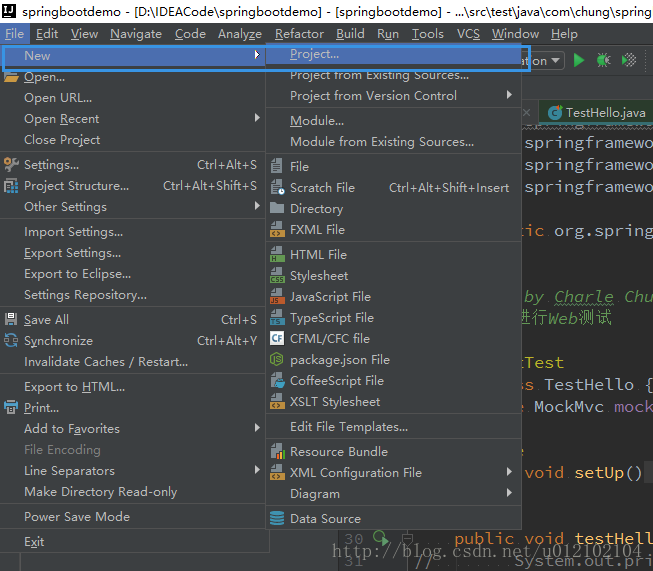Open the VCS menu
The image size is (653, 571).
click(468, 34)
